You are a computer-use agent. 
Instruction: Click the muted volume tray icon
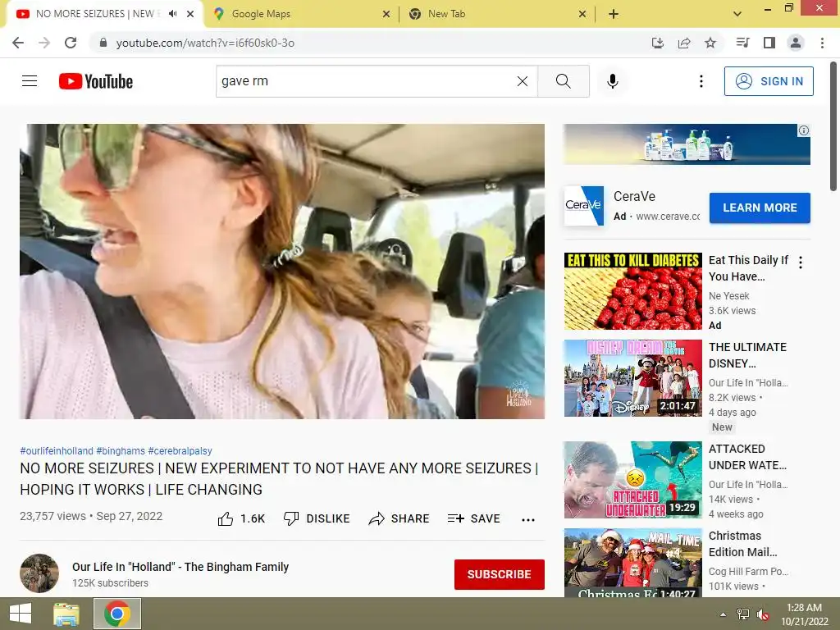coord(763,614)
